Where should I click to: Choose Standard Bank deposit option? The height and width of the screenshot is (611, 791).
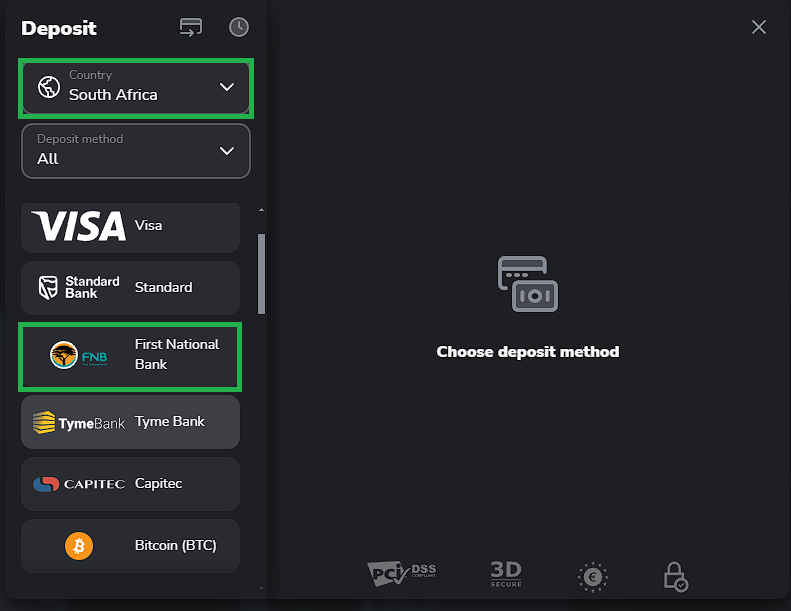click(130, 288)
